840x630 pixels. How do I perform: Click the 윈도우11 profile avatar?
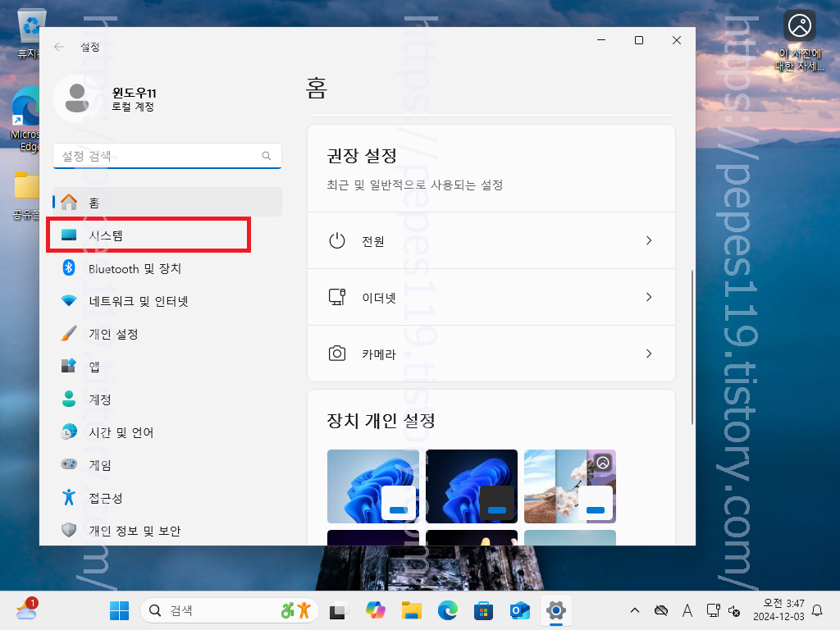[77, 98]
